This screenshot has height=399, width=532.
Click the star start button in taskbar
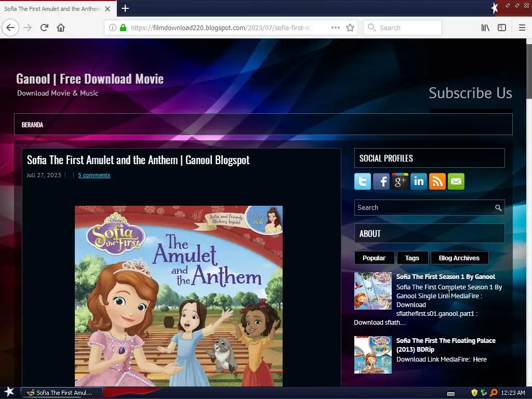[9, 392]
